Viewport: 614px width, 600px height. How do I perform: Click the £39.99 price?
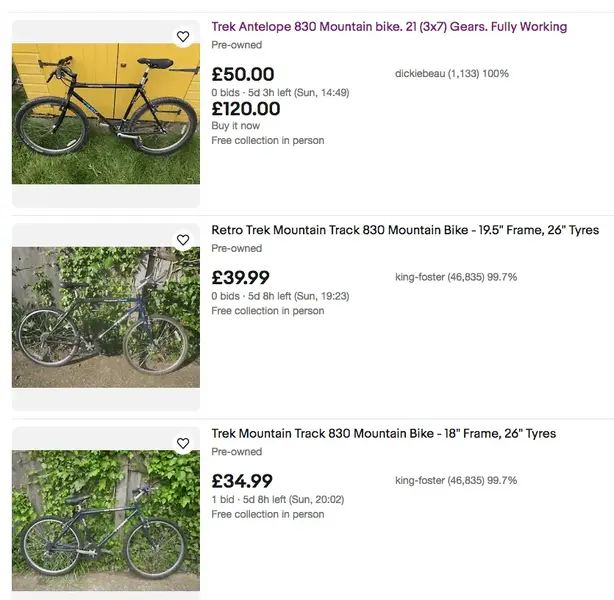(240, 278)
